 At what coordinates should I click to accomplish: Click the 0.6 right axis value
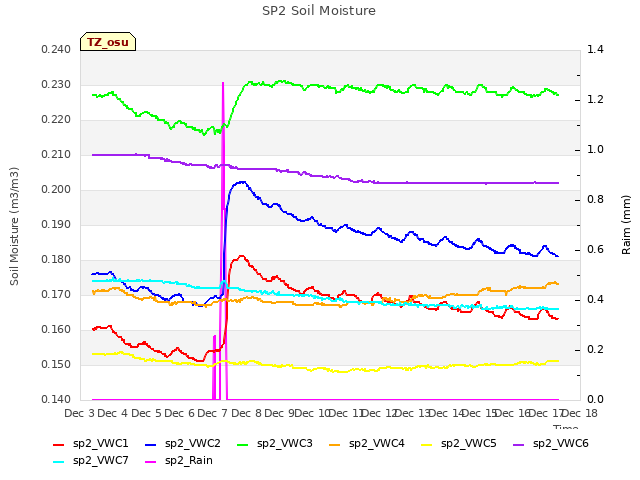coord(595,249)
